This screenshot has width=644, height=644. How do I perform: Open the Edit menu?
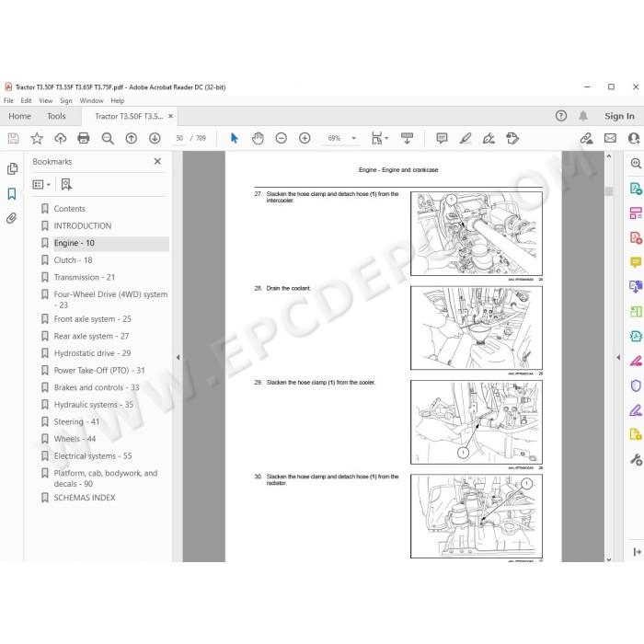click(x=26, y=100)
